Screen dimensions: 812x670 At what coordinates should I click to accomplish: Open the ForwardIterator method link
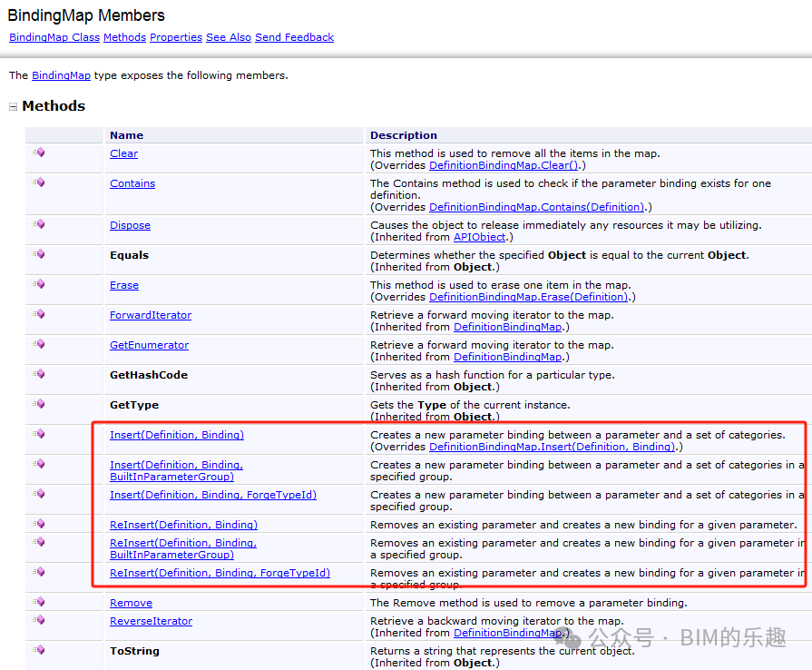coord(151,315)
